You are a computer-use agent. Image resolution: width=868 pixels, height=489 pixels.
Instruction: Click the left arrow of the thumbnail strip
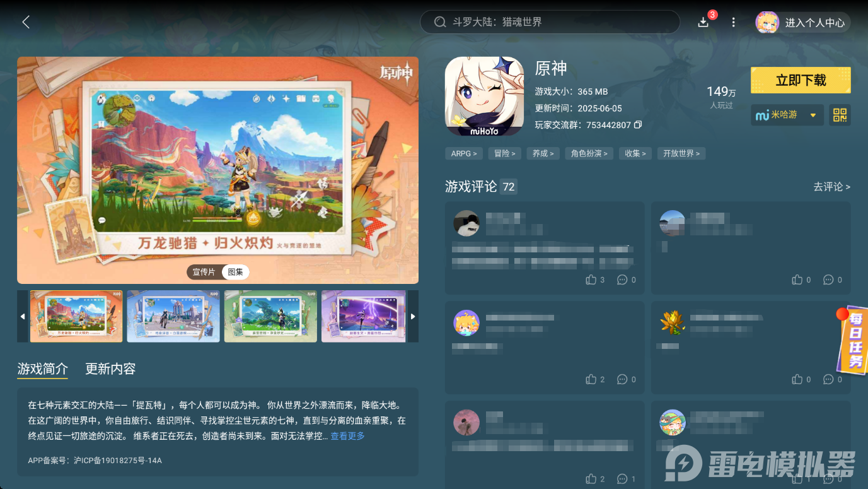(23, 316)
